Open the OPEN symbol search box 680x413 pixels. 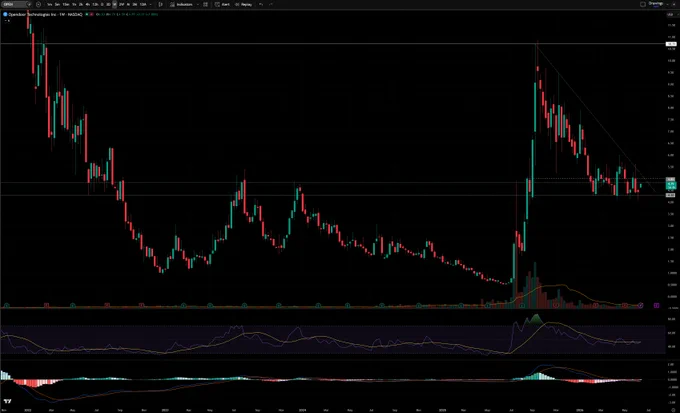tap(15, 4)
